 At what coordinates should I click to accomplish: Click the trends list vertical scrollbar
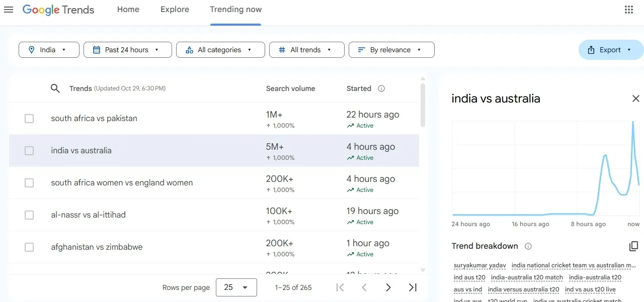(x=423, y=106)
